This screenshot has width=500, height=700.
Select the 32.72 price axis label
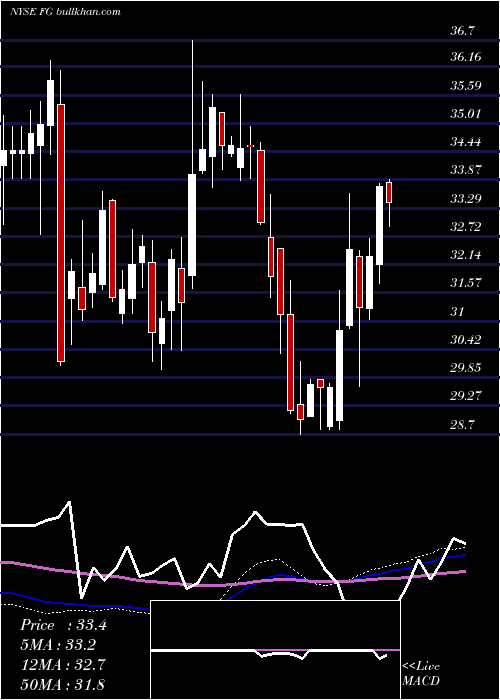point(466,227)
